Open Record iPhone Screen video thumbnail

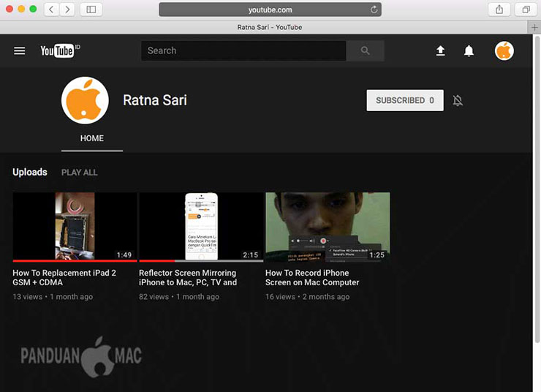(328, 227)
